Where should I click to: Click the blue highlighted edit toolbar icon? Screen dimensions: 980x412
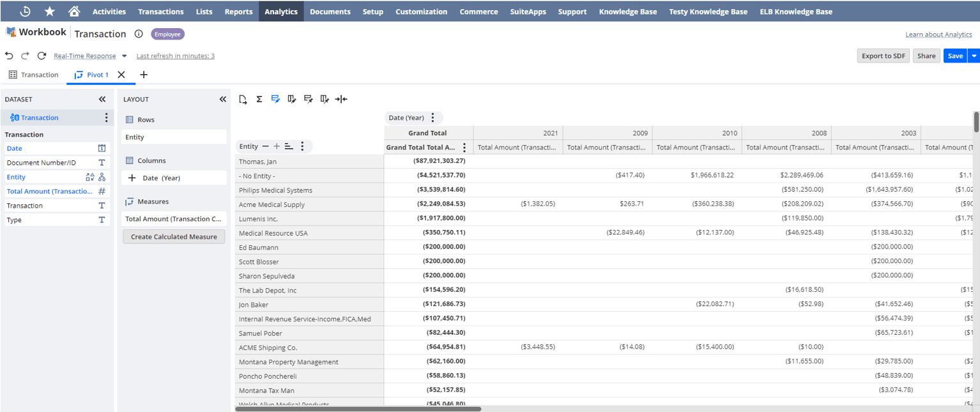click(x=275, y=99)
